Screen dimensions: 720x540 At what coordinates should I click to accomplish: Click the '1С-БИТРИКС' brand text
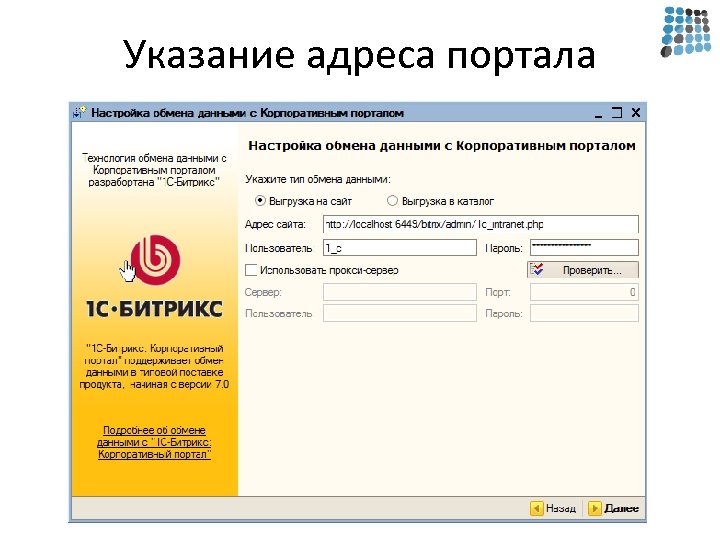(x=154, y=309)
